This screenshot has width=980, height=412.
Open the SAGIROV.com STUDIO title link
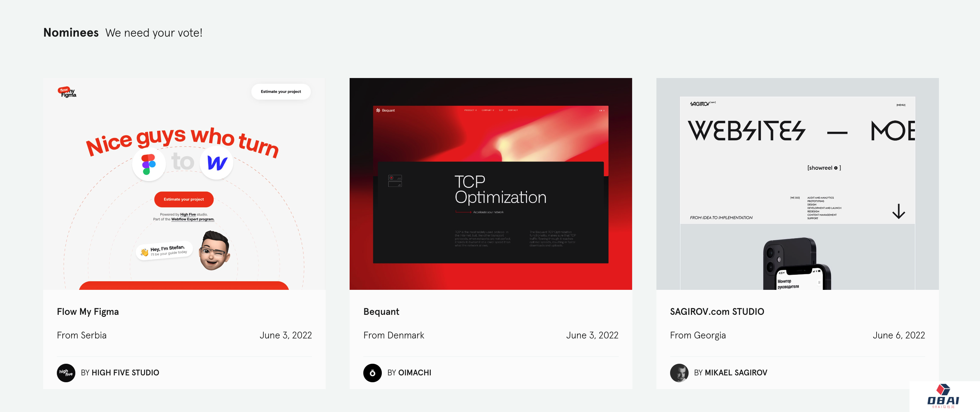(x=717, y=312)
